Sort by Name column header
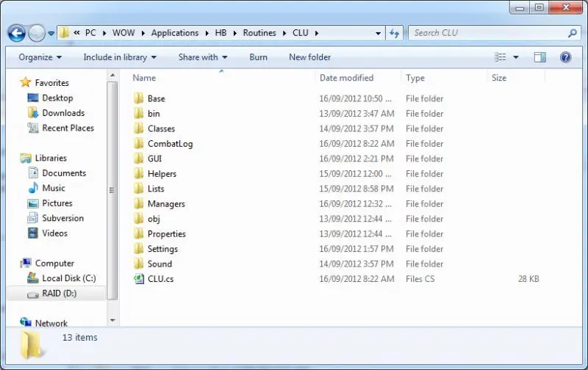This screenshot has width=588, height=370. [x=144, y=78]
